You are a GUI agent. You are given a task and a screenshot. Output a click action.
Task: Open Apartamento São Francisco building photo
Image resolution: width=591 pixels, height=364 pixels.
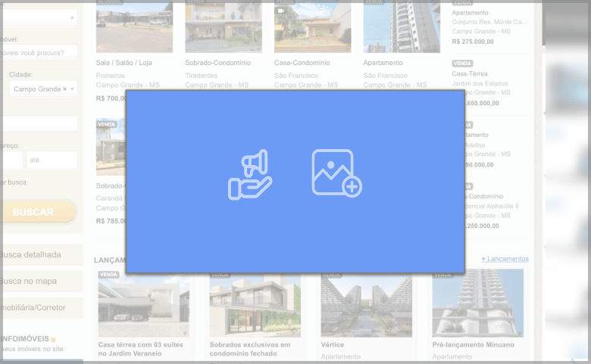click(x=402, y=27)
